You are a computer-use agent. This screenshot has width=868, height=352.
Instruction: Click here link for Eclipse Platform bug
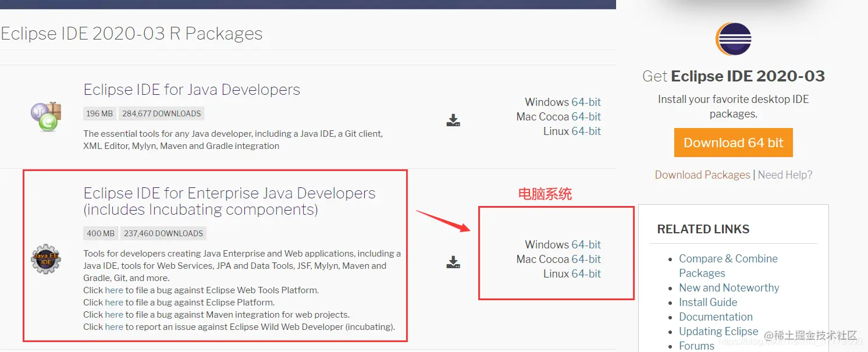[114, 302]
